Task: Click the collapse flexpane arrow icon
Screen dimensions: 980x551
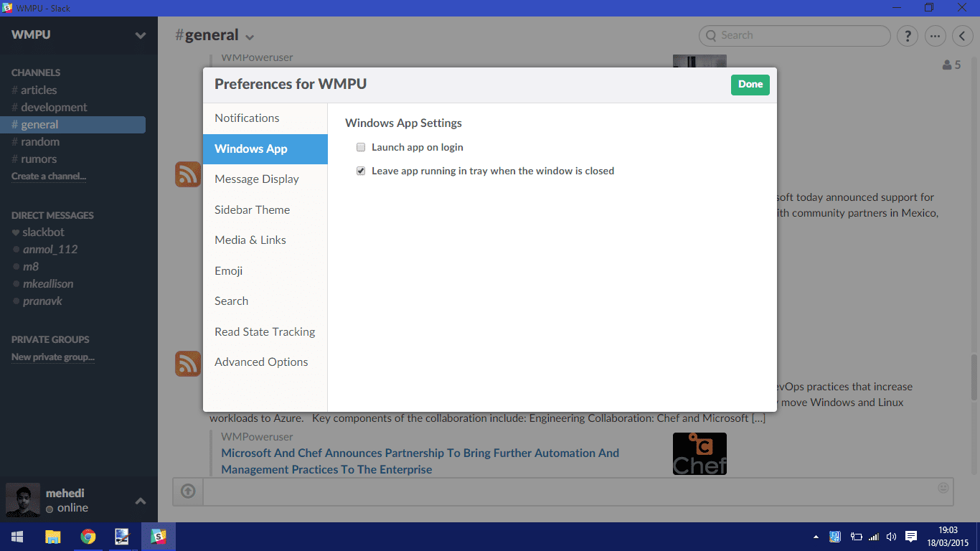Action: point(962,35)
